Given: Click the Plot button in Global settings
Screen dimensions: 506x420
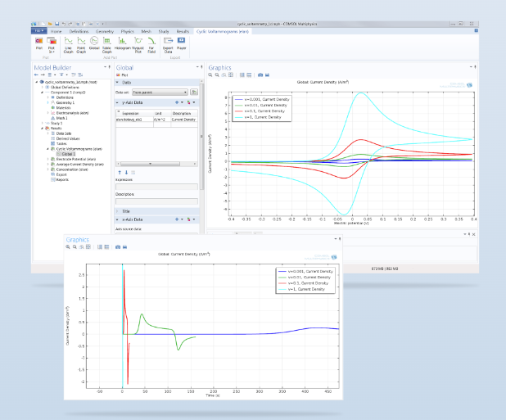Looking at the screenshot, I should (122, 75).
